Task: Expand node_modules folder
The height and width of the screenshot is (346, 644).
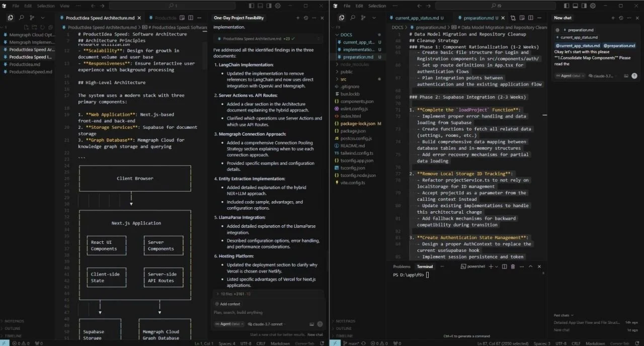Action: pyautogui.click(x=354, y=64)
